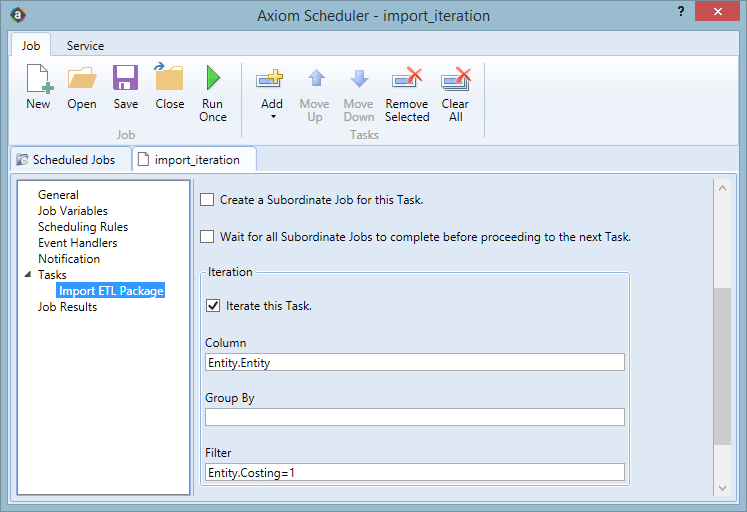Image resolution: width=747 pixels, height=512 pixels.
Task: Click the vertical scrollbar thumb
Action: click(722, 366)
